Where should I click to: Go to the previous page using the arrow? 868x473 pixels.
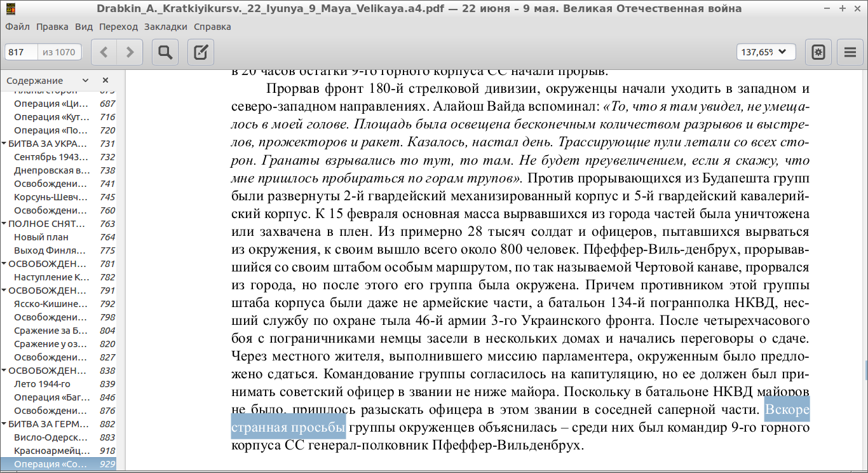[x=104, y=52]
